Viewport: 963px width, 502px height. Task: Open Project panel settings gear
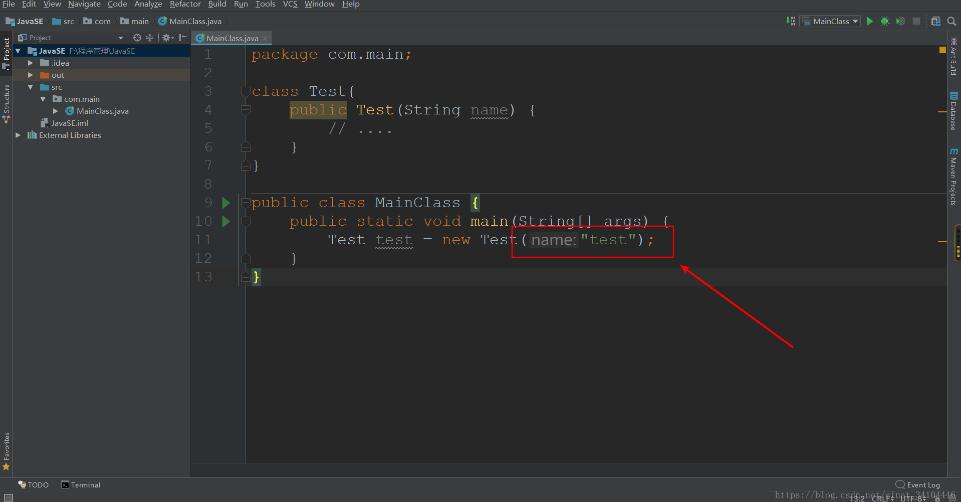tap(166, 37)
